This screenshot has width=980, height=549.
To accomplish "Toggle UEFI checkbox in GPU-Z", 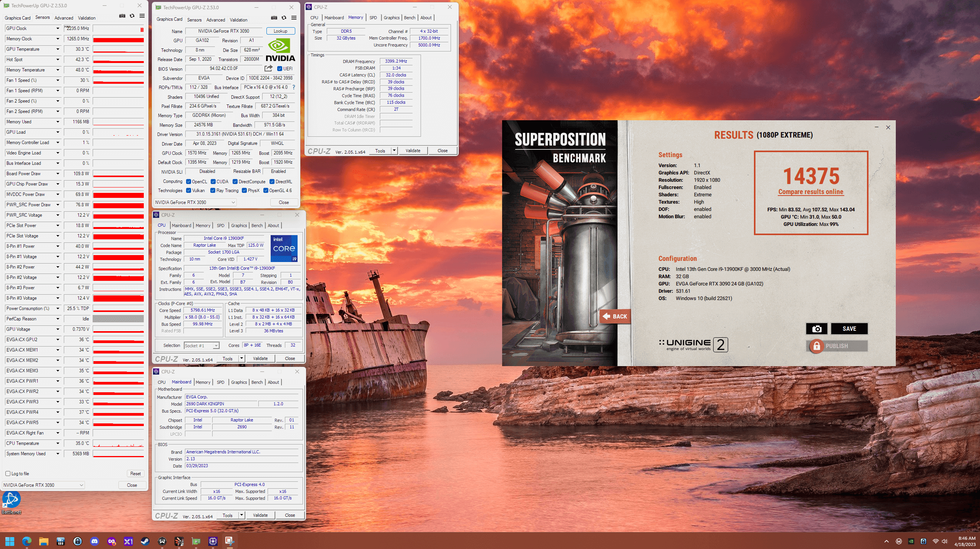I will pos(280,69).
